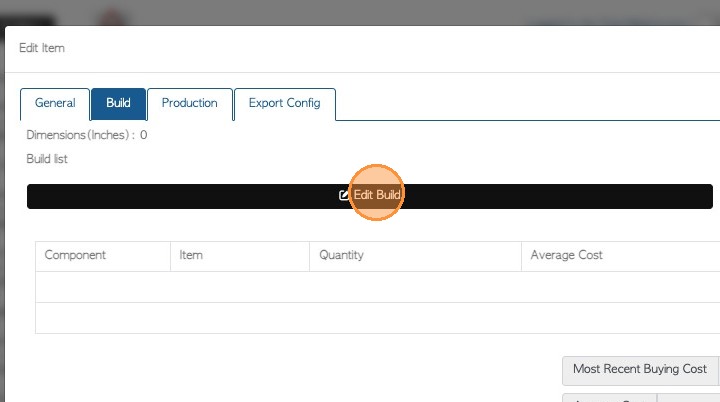The height and width of the screenshot is (402, 720).
Task: Click the Build list label
Action: pos(47,159)
